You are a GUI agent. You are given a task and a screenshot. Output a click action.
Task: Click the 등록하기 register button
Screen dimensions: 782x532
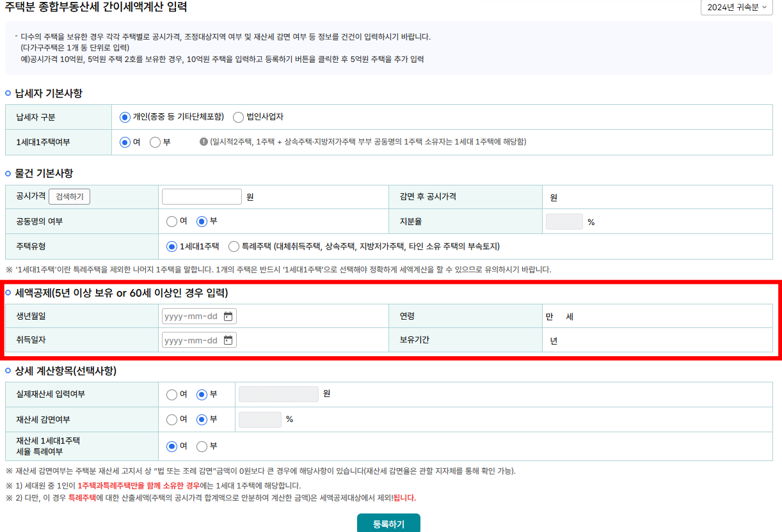pos(388,522)
